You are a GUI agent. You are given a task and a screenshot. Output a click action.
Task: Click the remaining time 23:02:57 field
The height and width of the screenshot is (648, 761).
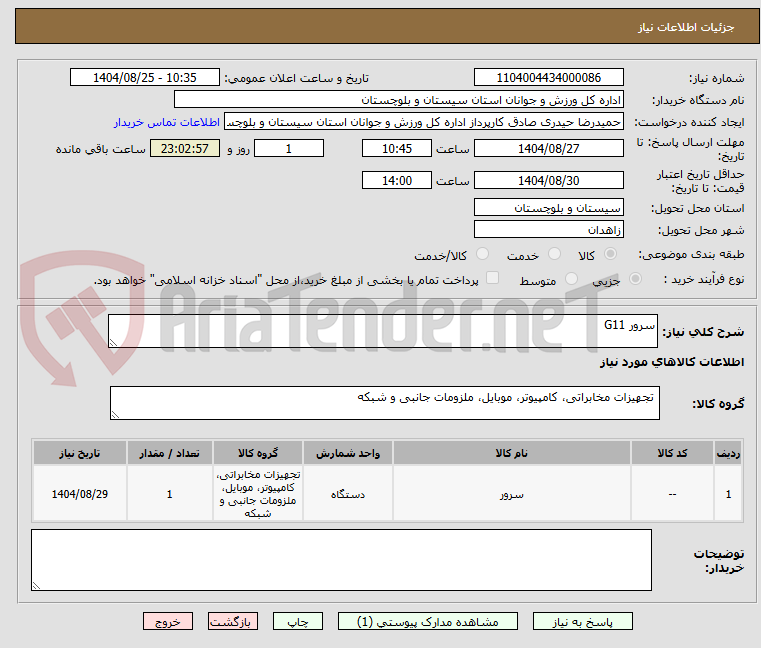[184, 148]
